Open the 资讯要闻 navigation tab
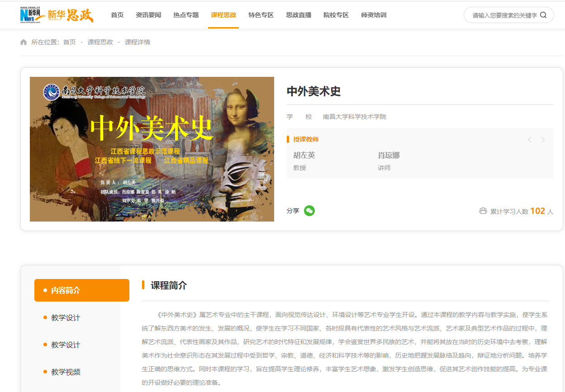Screen dimensions: 565x392 148,15
